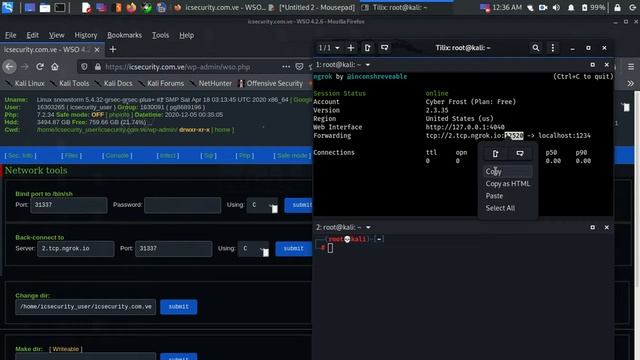Open the Kali applications menu icon
This screenshot has width=640, height=360.
(x=7, y=7)
